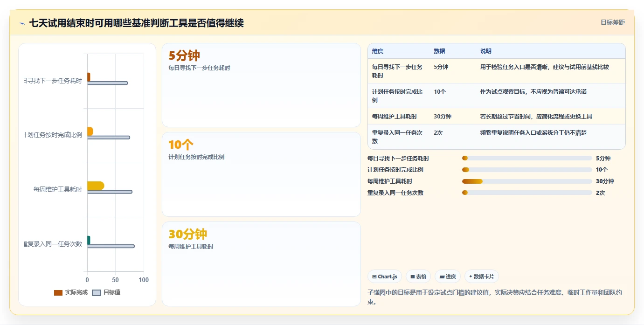Click the progress bar for 重复录入同一任务次数
The image size is (644, 325).
click(x=527, y=193)
